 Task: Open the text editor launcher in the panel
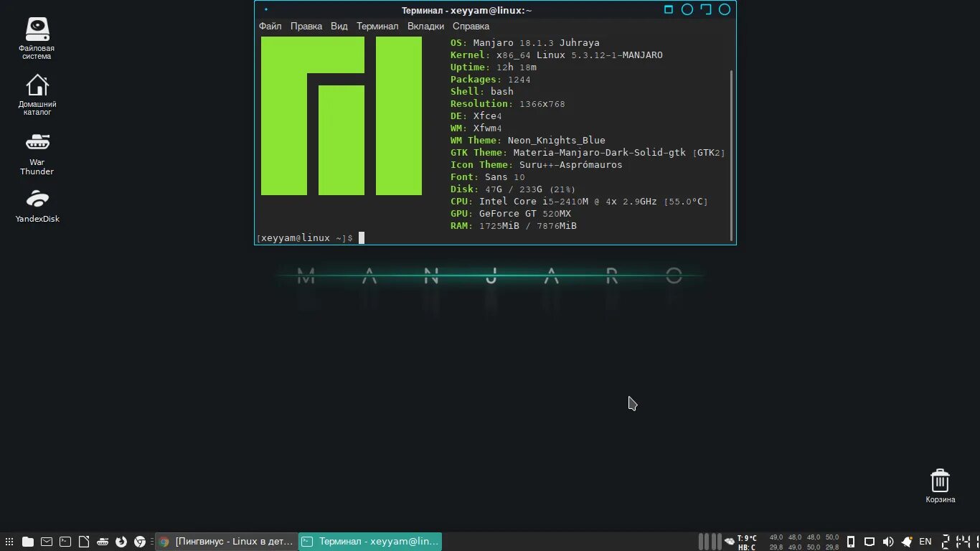click(84, 542)
